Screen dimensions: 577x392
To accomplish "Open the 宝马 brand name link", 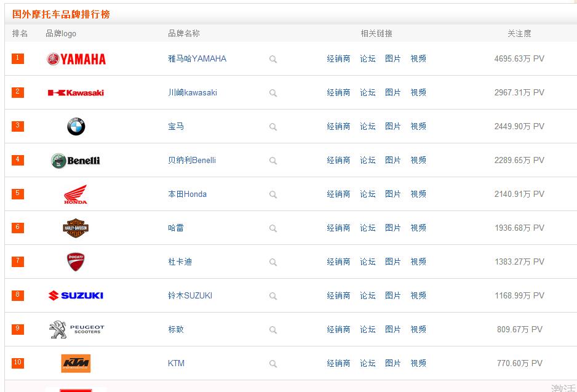I will [176, 127].
